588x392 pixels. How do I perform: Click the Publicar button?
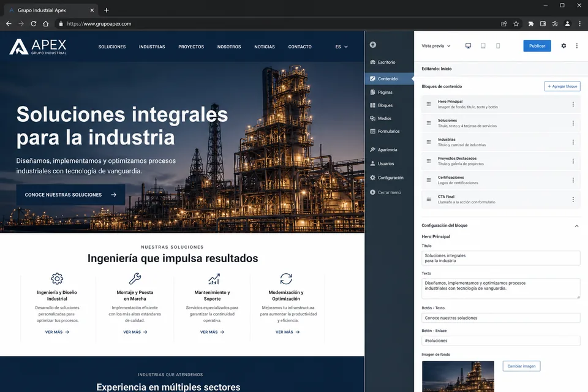point(537,46)
